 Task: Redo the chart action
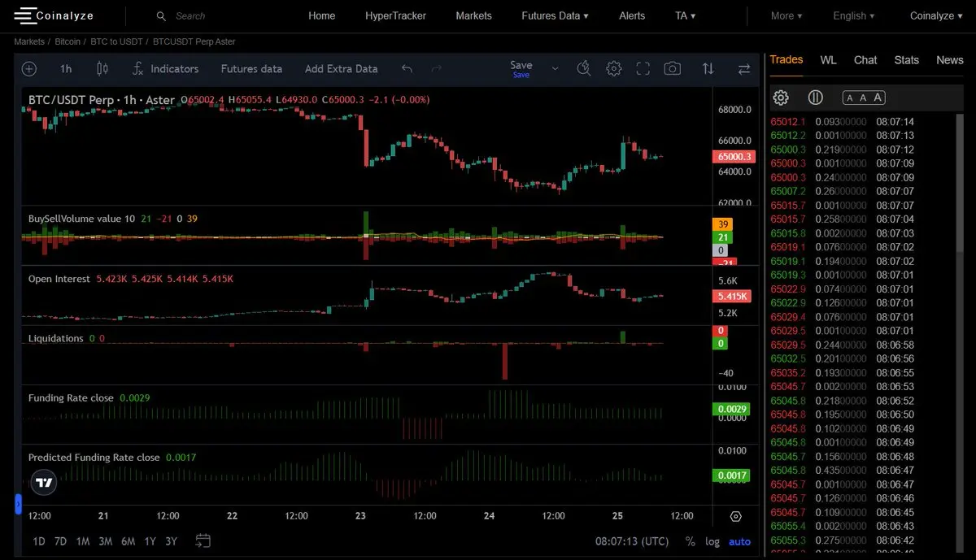[436, 69]
